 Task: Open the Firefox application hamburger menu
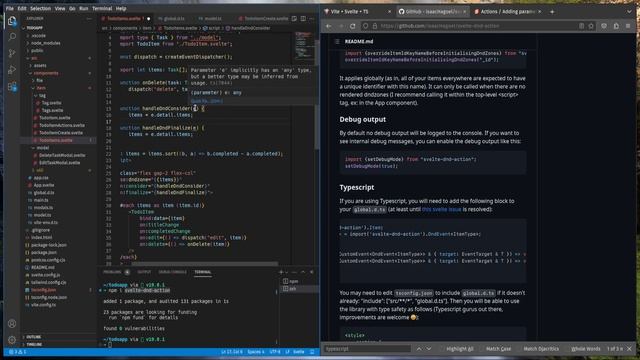(628, 26)
